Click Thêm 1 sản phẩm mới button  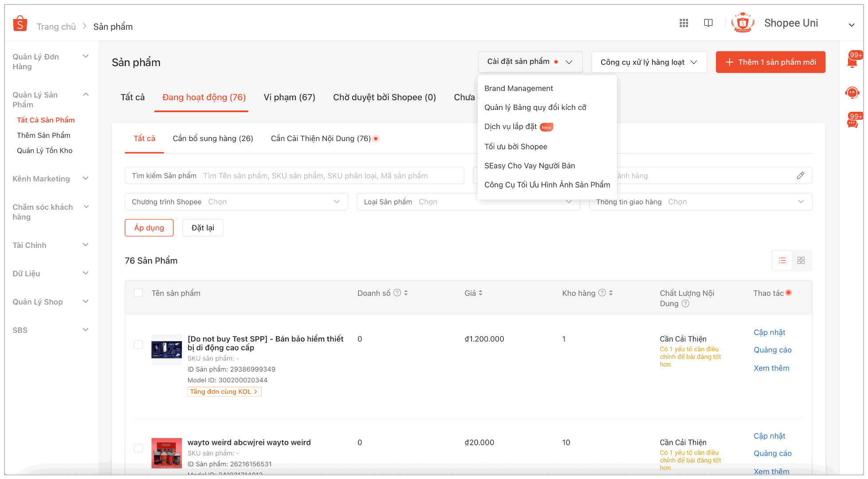pyautogui.click(x=770, y=62)
